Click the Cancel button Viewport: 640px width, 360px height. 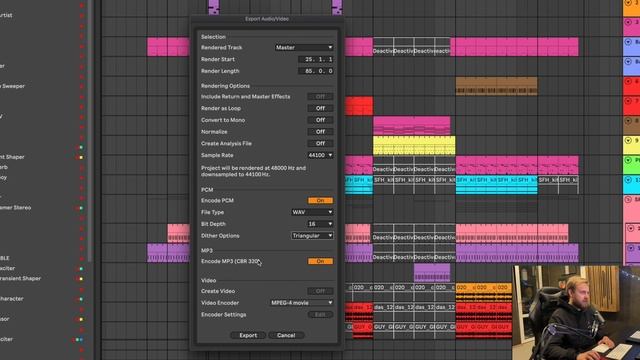(286, 336)
